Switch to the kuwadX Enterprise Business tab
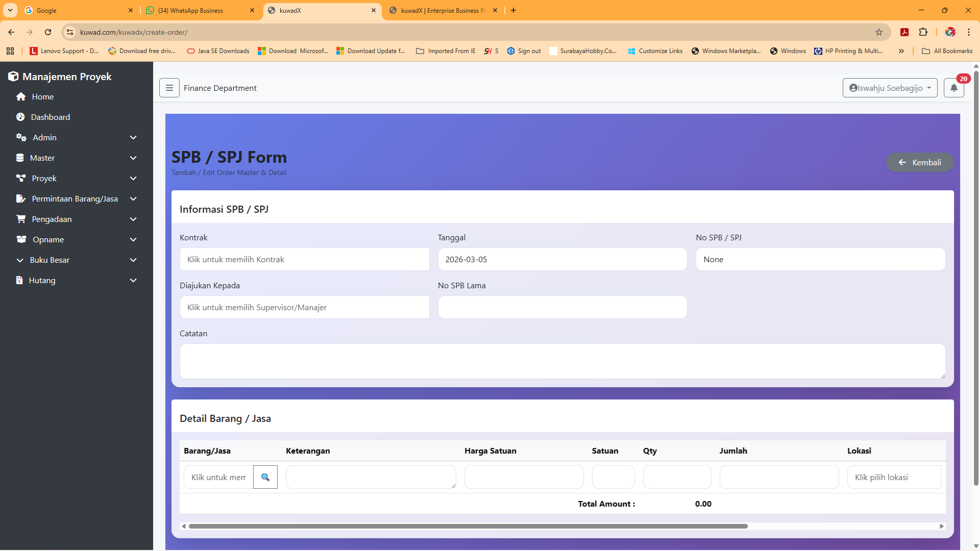This screenshot has width=980, height=551. [x=442, y=10]
